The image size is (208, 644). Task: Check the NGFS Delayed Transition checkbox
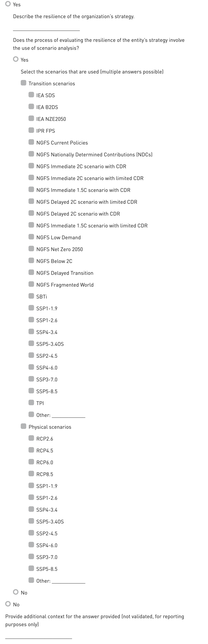[31, 272]
